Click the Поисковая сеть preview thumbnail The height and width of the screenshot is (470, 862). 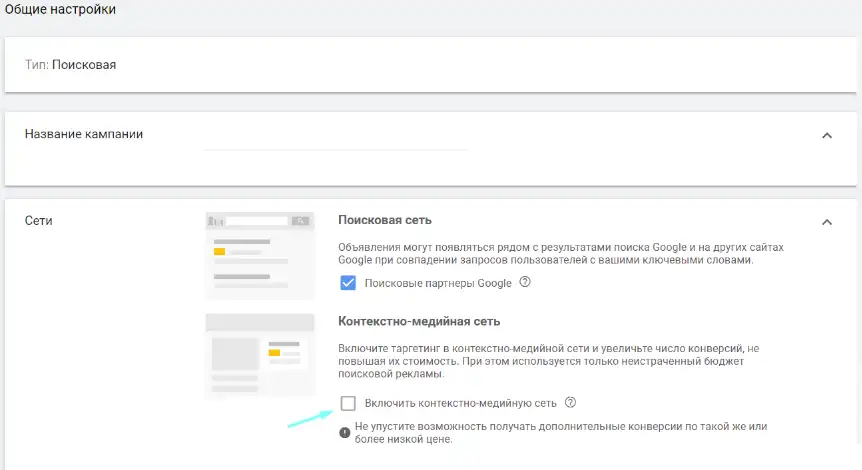click(260, 255)
